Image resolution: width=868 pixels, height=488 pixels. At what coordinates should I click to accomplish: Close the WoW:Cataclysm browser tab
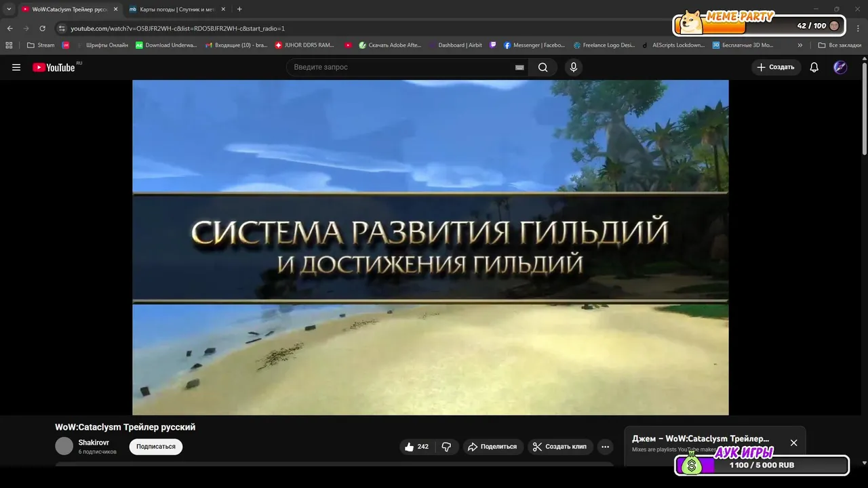pyautogui.click(x=115, y=9)
